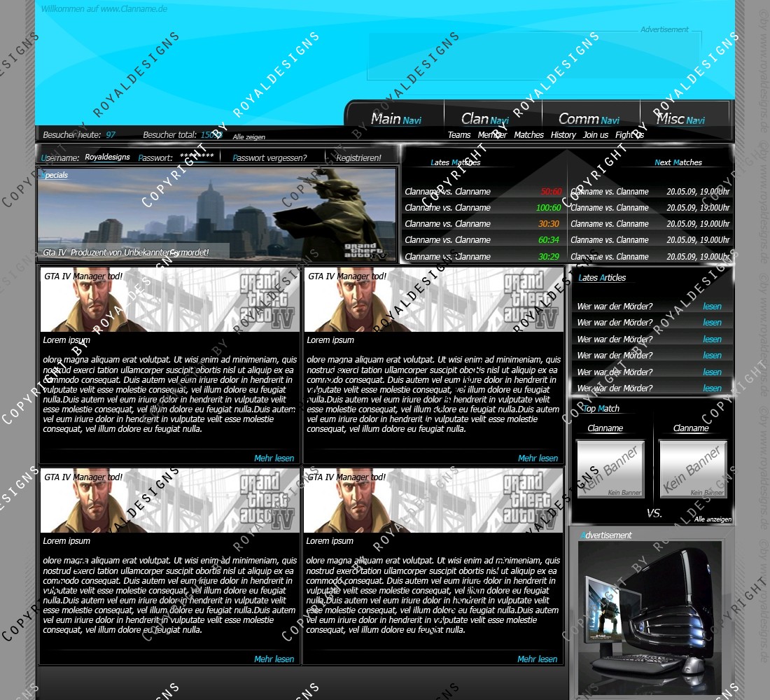Click the Username input field
This screenshot has width=770, height=700.
point(108,157)
